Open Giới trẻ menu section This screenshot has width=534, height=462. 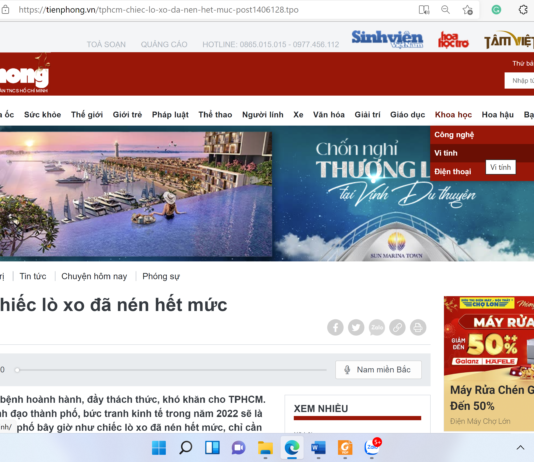127,115
